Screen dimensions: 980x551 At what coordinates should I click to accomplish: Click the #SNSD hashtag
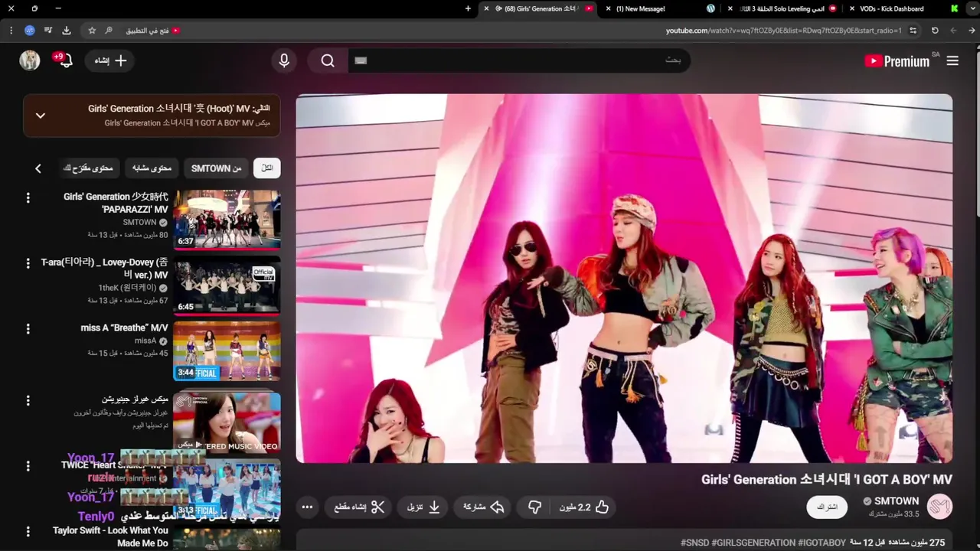coord(695,543)
